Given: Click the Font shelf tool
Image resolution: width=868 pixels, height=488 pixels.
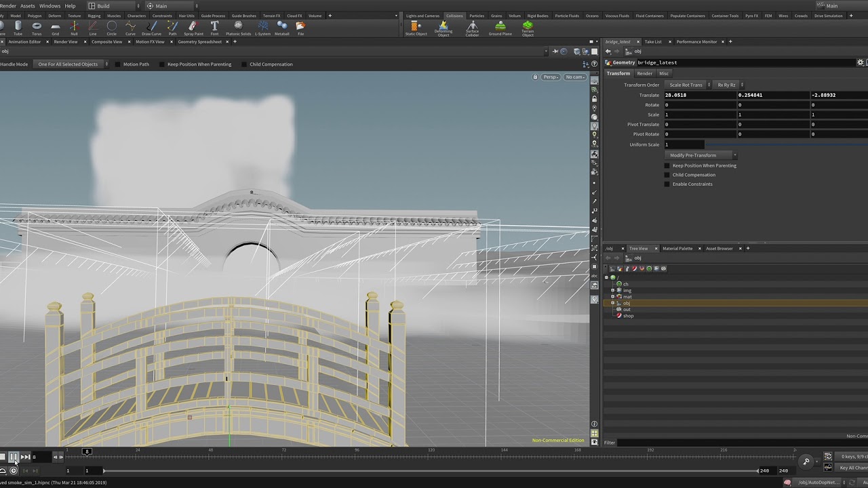Looking at the screenshot, I should pos(214,28).
